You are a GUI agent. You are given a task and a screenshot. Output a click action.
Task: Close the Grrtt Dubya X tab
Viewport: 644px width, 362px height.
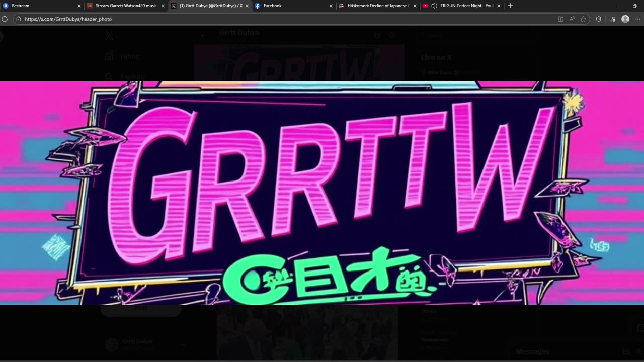(x=247, y=6)
